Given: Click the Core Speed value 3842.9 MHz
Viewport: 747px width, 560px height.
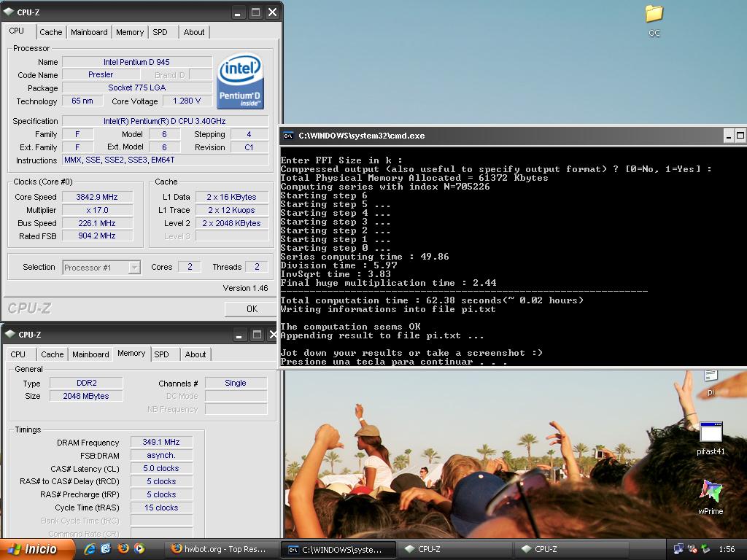Looking at the screenshot, I should pos(97,197).
